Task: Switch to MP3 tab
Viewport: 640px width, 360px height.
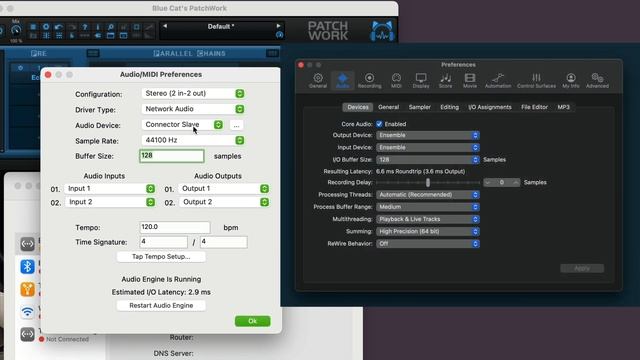Action: click(x=563, y=107)
